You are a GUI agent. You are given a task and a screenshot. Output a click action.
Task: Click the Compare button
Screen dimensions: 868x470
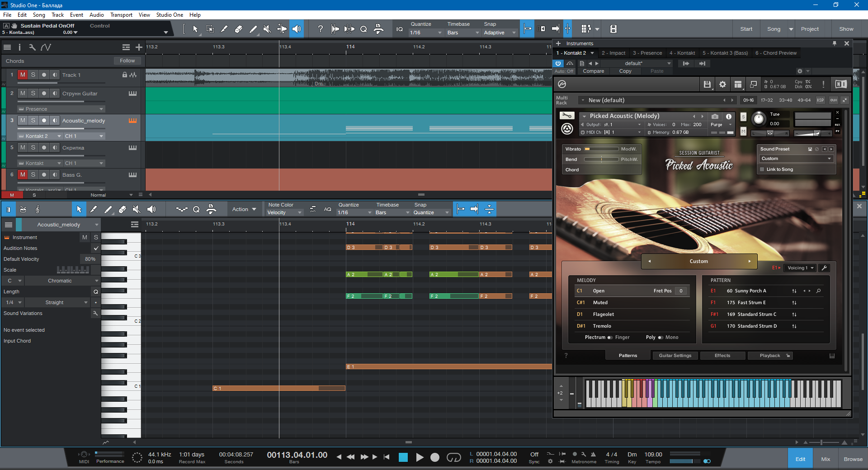593,71
